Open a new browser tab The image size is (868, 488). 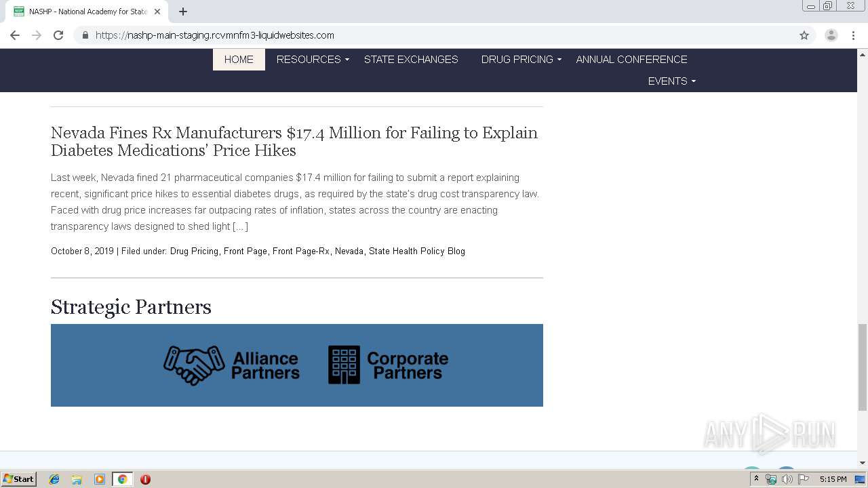183,12
